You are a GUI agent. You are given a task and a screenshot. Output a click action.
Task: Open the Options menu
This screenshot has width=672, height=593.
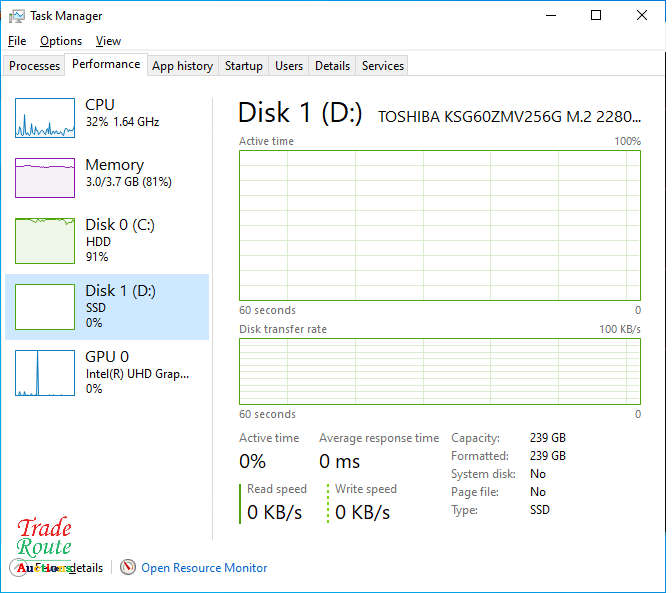(61, 41)
